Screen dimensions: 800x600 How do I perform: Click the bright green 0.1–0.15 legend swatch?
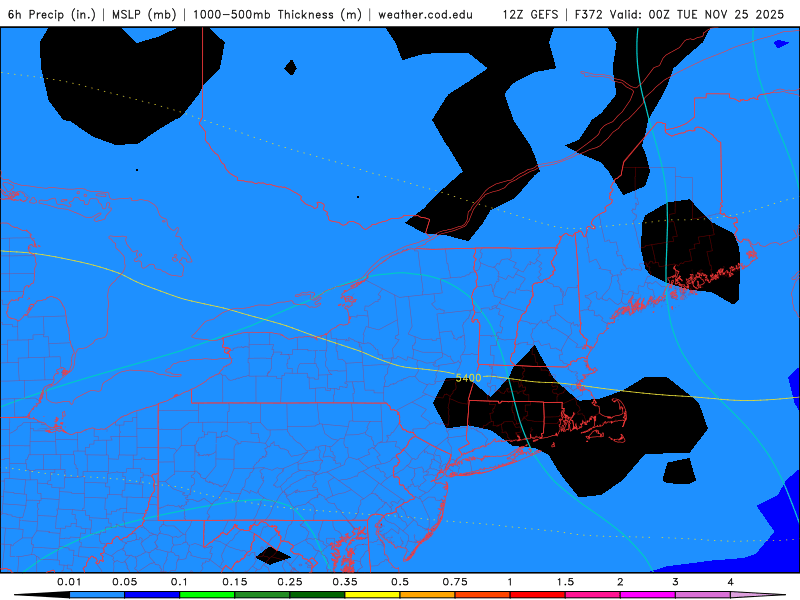pyautogui.click(x=207, y=595)
